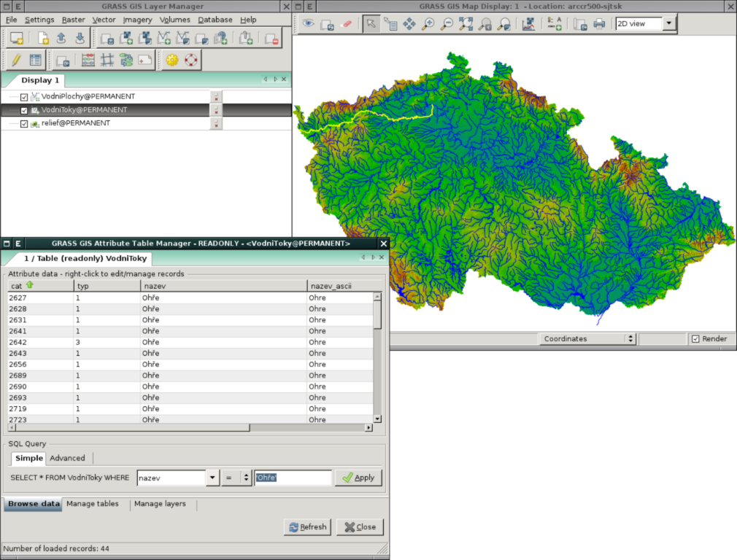Screen dimensions: 737x560
Task: Open analyze map tool
Action: (529, 23)
